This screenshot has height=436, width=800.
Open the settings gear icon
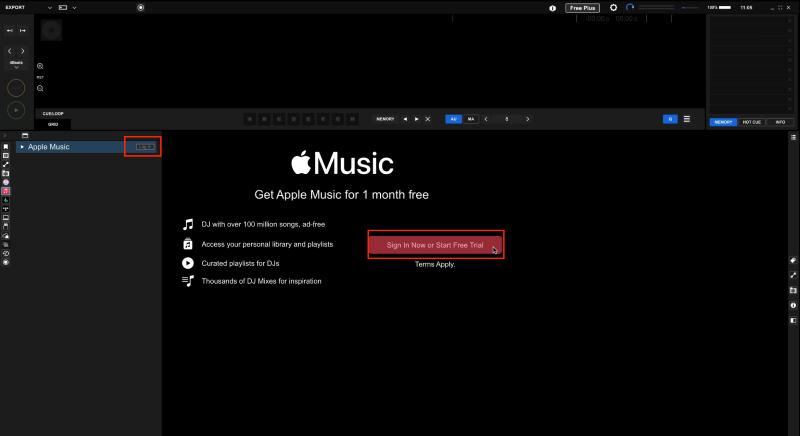point(613,8)
